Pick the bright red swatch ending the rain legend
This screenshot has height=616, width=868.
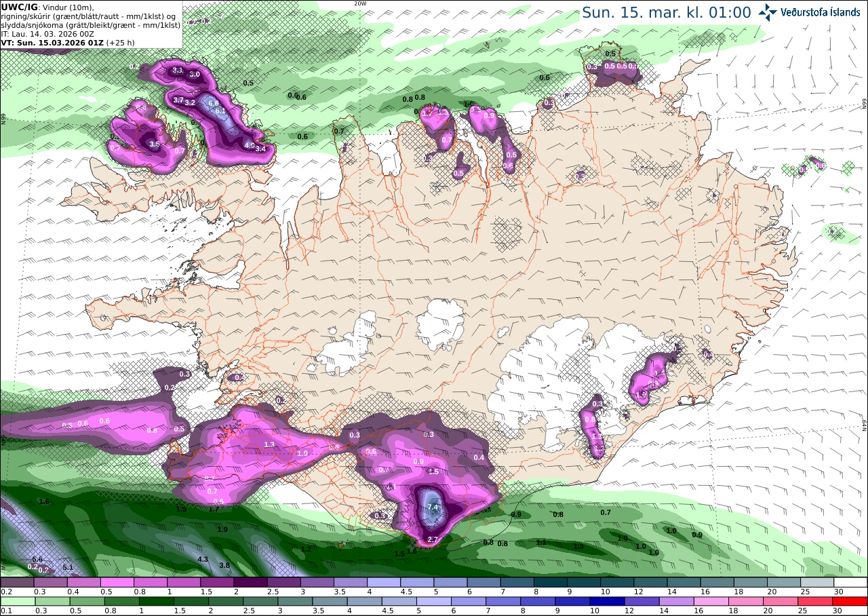tap(850, 601)
